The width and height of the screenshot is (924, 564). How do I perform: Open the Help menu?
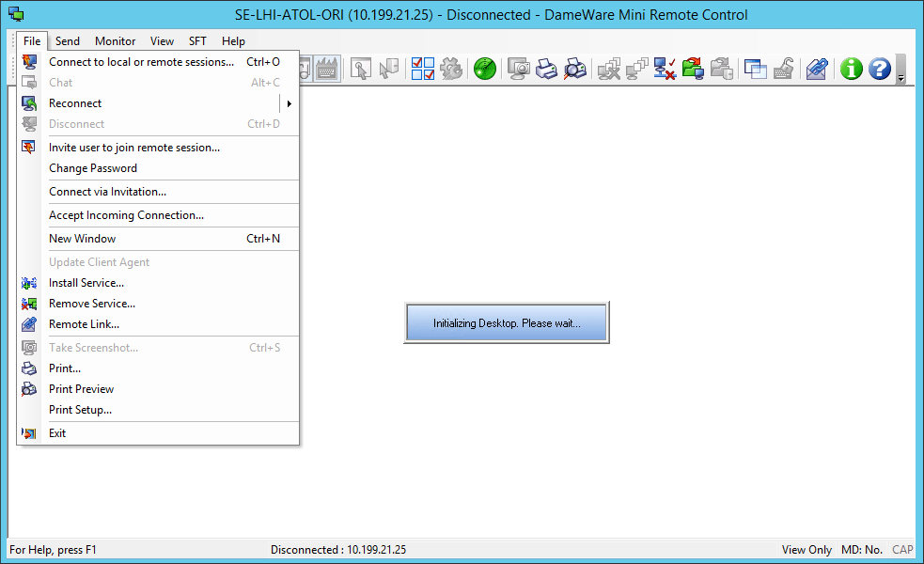233,41
